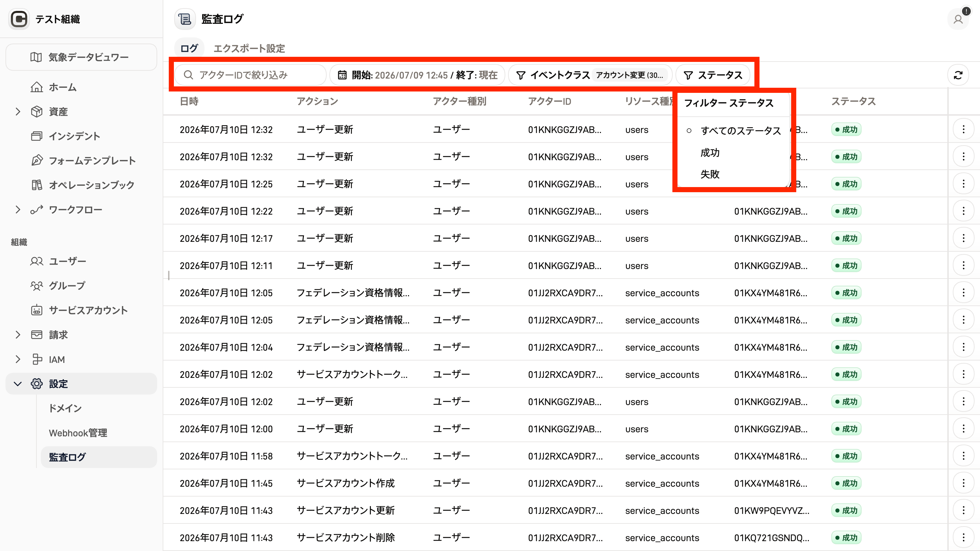Click the refresh logs icon button
This screenshot has height=551, width=980.
tap(958, 75)
